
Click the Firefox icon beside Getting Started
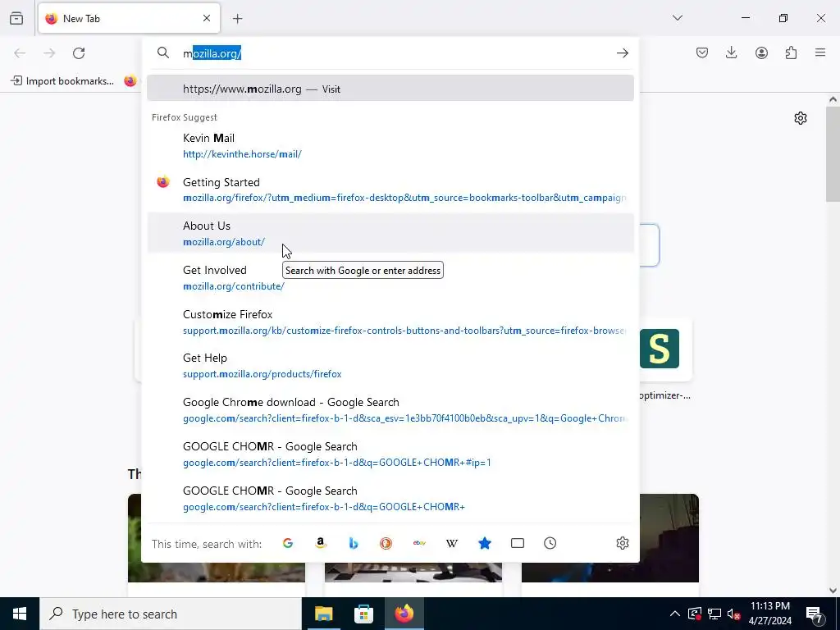(163, 182)
